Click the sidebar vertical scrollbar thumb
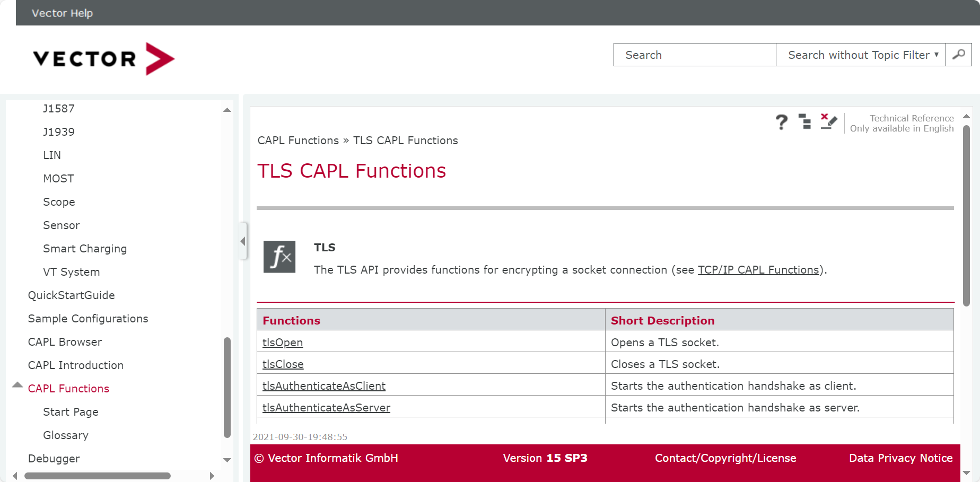 227,387
